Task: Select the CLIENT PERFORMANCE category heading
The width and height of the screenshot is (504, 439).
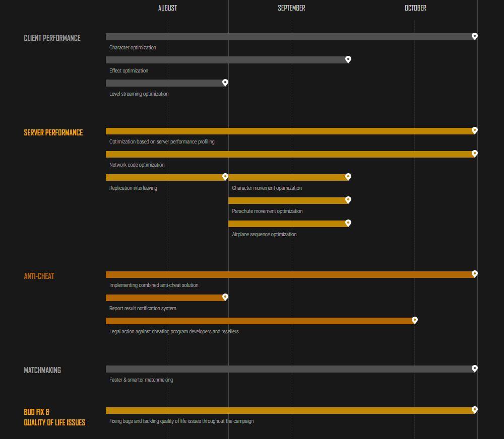Action: (x=52, y=38)
